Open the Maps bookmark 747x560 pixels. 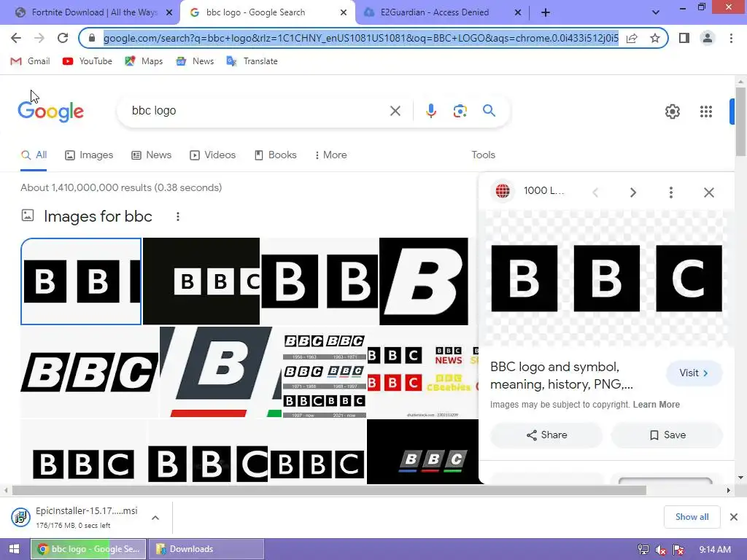coord(144,61)
